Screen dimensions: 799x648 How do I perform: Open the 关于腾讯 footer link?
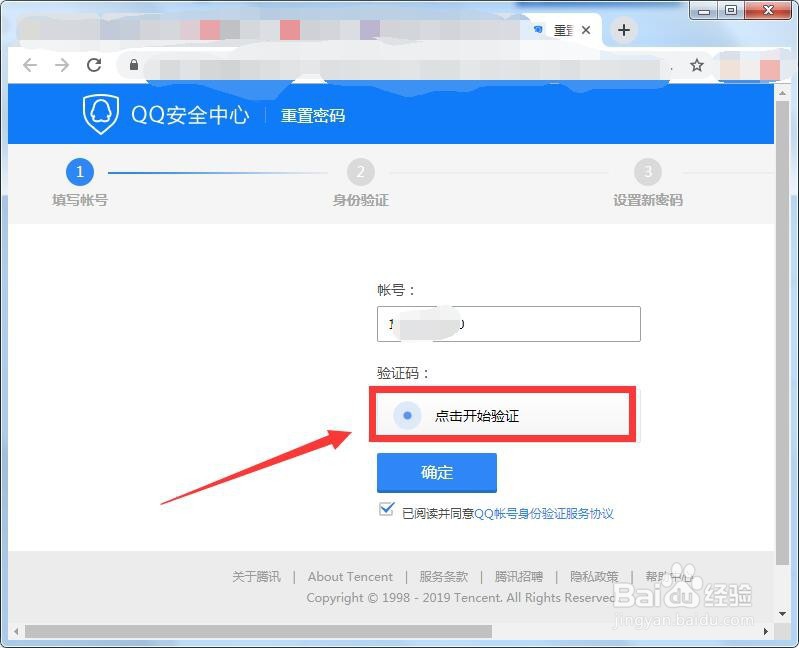pyautogui.click(x=256, y=577)
